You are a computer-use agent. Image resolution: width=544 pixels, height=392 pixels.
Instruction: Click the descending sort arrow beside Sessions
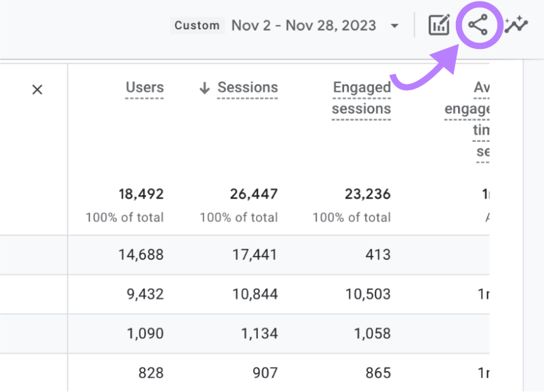click(204, 88)
